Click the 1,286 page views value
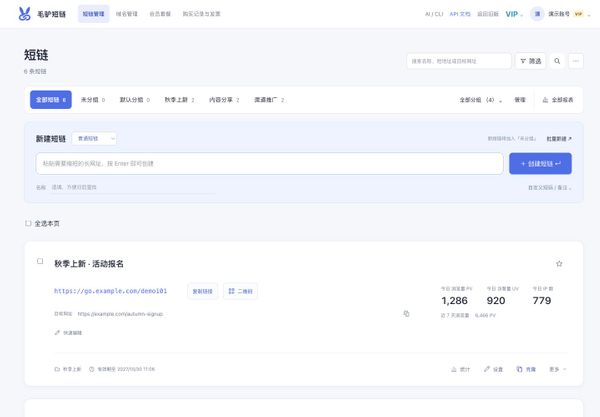Image resolution: width=600 pixels, height=417 pixels. [x=454, y=301]
